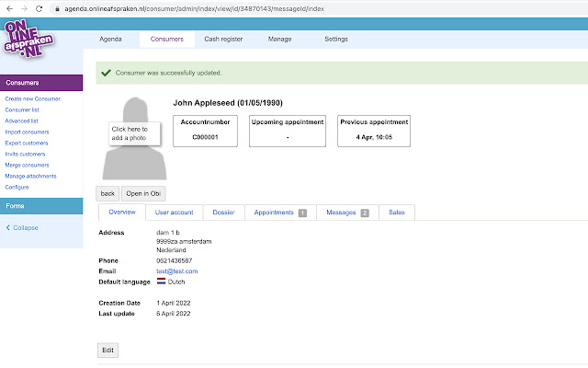The height and width of the screenshot is (368, 588).
Task: Select the Forms sidebar section
Action: coord(41,206)
